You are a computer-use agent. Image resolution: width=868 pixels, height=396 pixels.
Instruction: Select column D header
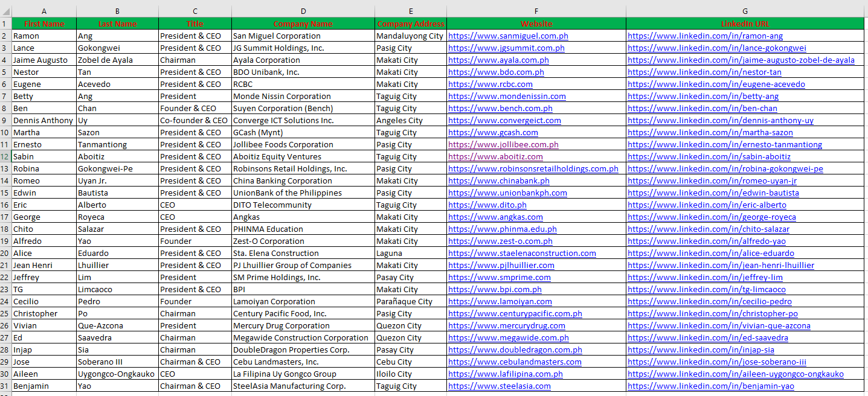click(303, 11)
